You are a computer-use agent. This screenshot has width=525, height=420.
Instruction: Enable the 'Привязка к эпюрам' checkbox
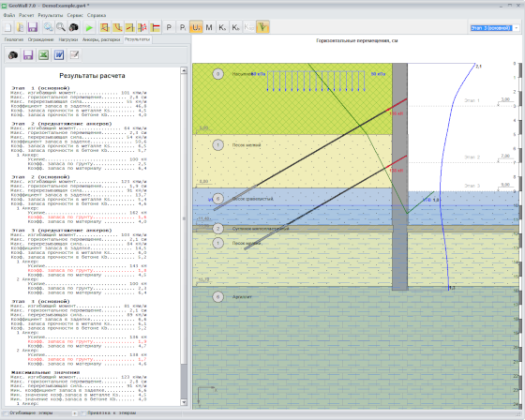click(x=83, y=413)
